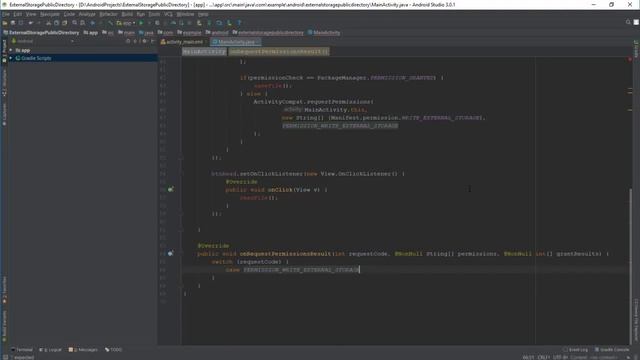Screen dimensions: 640x360
Task: Toggle the Device File Explorer stripe button
Action: [x=636, y=320]
